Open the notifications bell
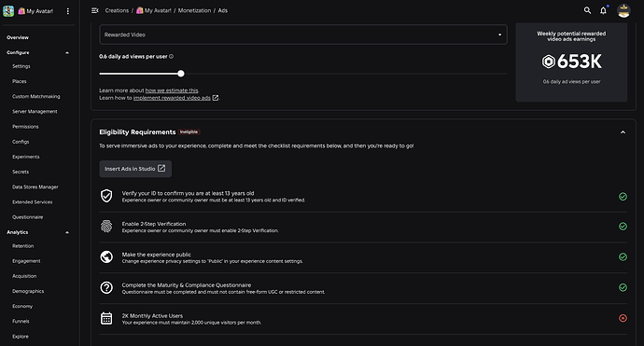Image resolution: width=644 pixels, height=346 pixels. 603,10
